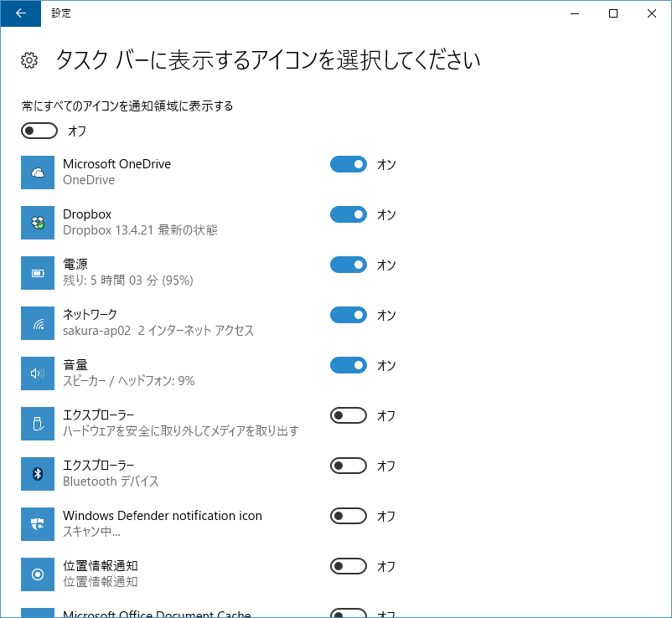The image size is (672, 618).
Task: Click the Dropbox icon tile
Action: point(37,223)
